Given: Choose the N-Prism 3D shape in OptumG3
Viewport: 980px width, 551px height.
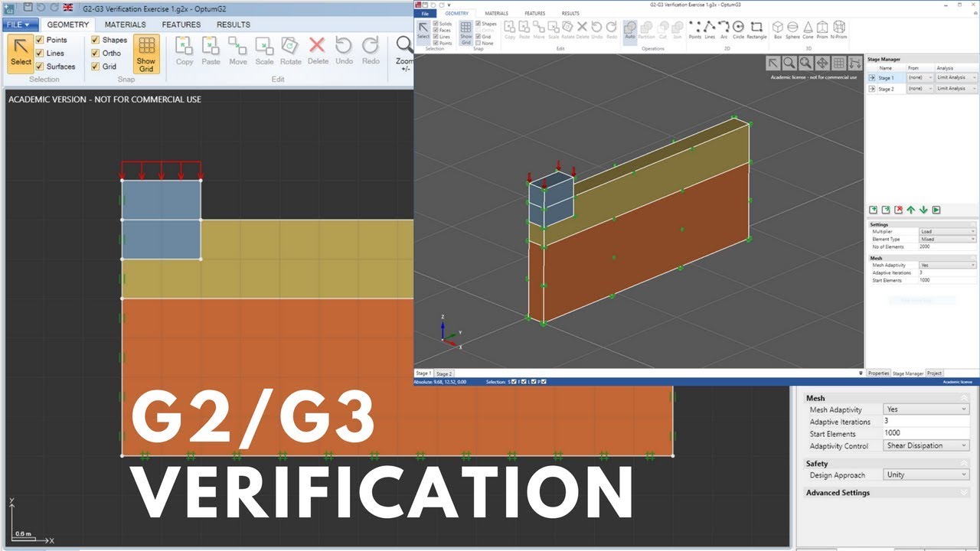Looking at the screenshot, I should click(x=839, y=30).
